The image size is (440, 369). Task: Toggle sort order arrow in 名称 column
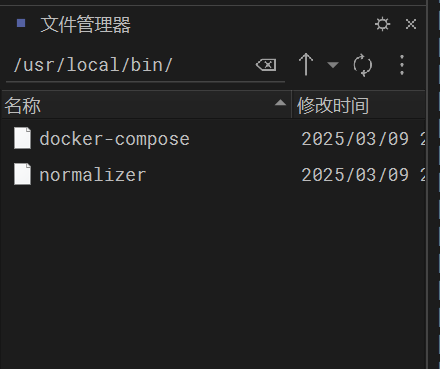click(x=280, y=103)
